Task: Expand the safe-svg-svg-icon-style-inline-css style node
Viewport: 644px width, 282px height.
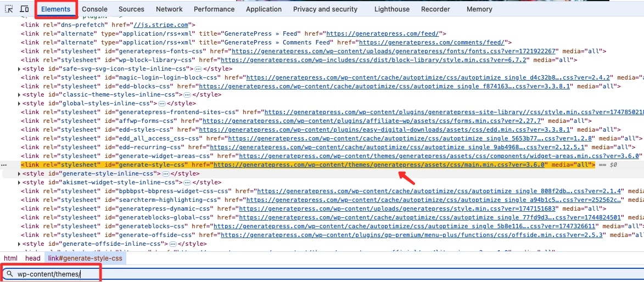Action: [x=19, y=69]
